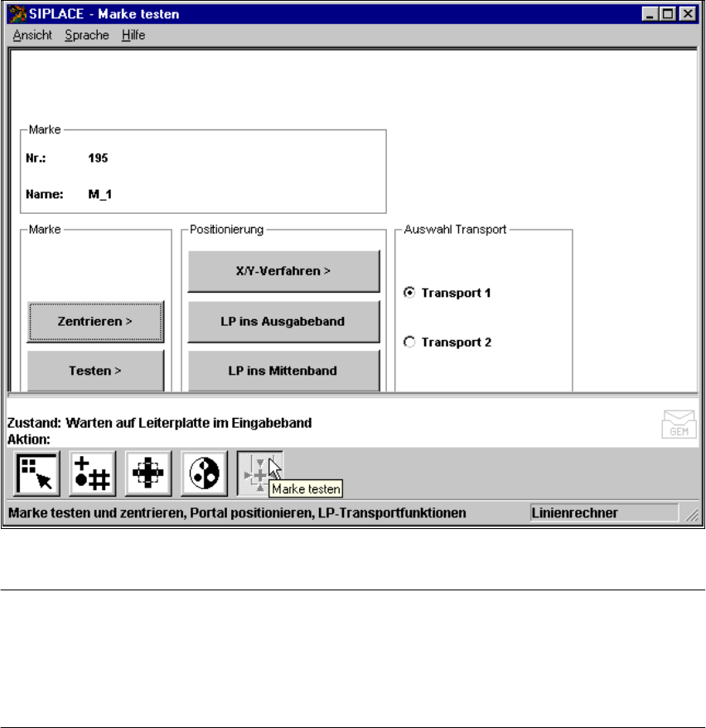This screenshot has width=706, height=728.
Task: Click the window resize grip corner
Action: pos(692,514)
